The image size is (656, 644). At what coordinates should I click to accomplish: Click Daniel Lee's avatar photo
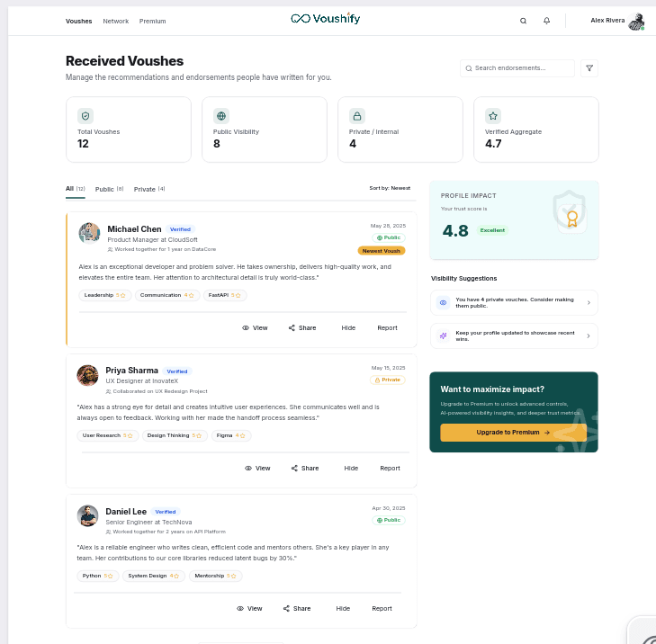click(87, 515)
